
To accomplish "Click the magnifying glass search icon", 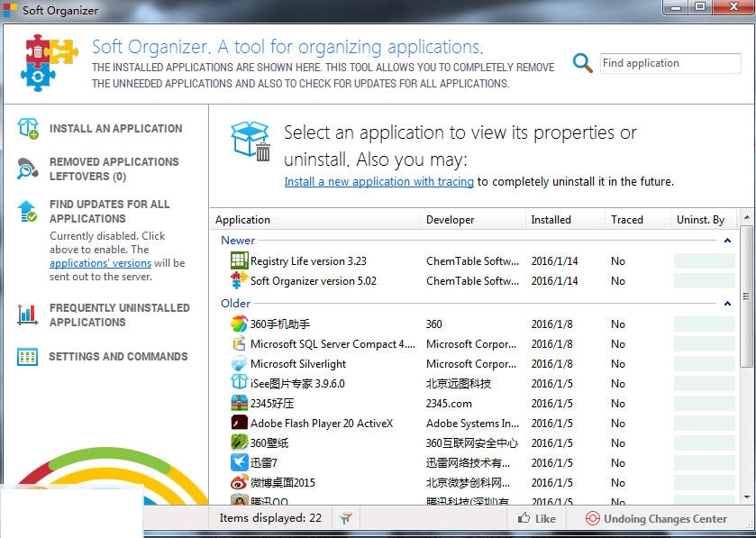I will coord(582,63).
